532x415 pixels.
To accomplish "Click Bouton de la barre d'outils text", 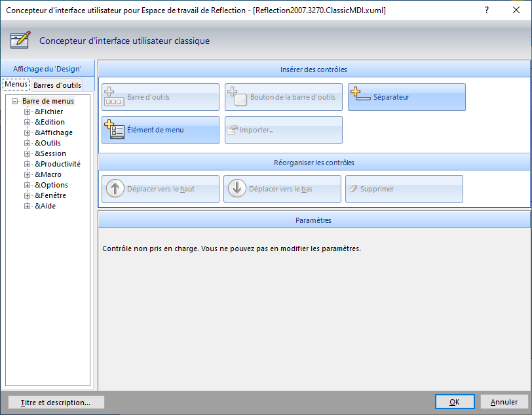I will 292,97.
